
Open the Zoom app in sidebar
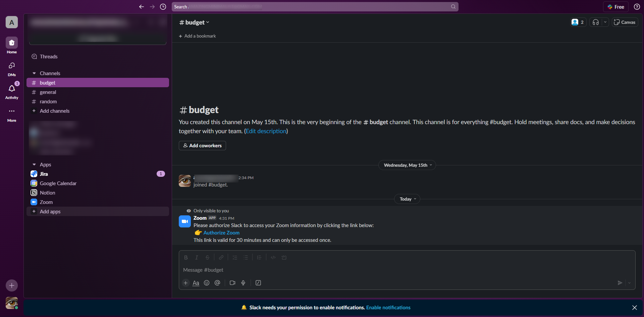tap(46, 202)
